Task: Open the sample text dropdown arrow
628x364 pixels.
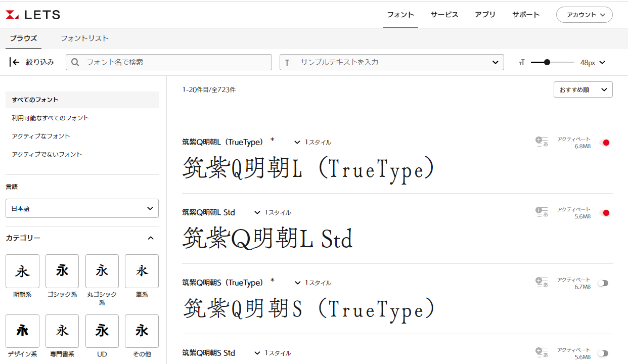Action: click(x=495, y=62)
